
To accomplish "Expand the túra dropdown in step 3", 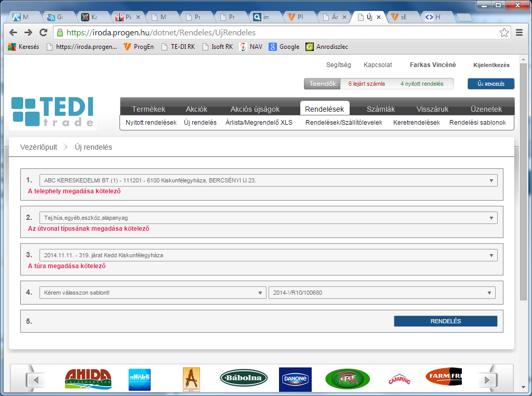I will pos(269,255).
